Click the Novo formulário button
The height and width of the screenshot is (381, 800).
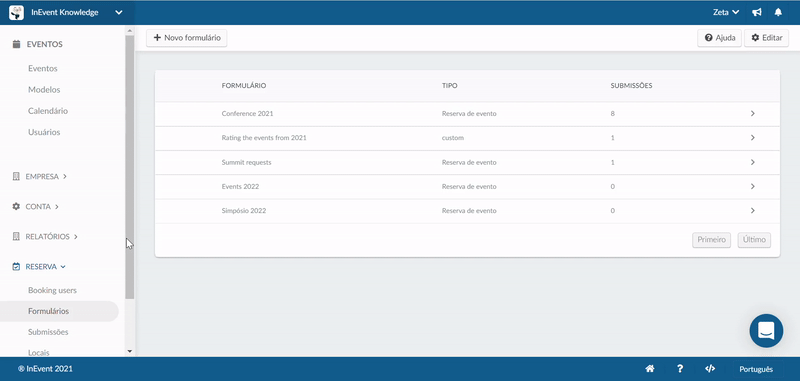(187, 38)
